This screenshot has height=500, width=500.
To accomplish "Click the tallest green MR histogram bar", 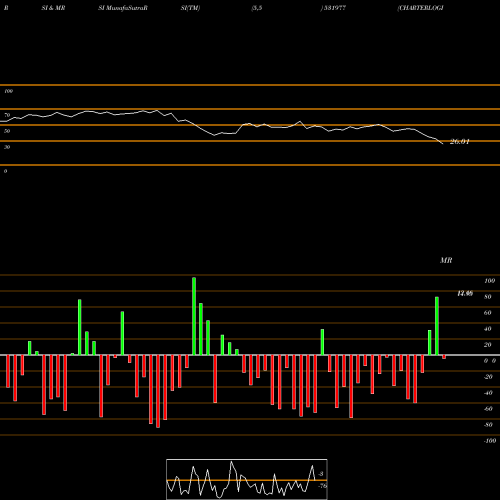I will [194, 316].
